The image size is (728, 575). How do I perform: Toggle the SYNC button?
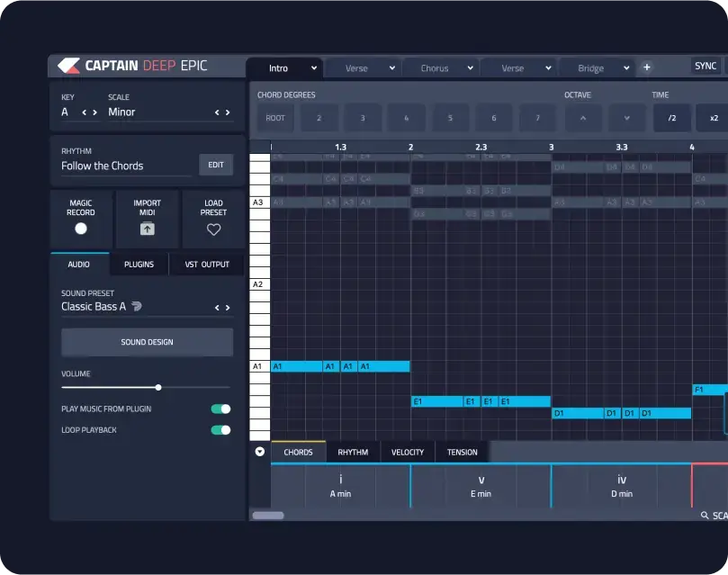(x=706, y=67)
